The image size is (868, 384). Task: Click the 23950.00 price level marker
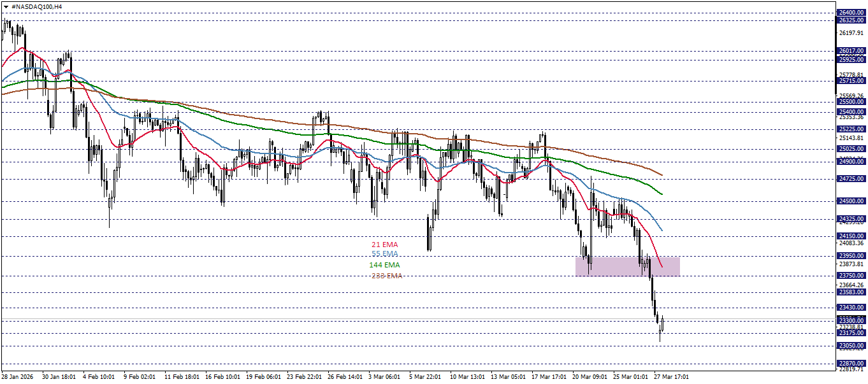(851, 255)
